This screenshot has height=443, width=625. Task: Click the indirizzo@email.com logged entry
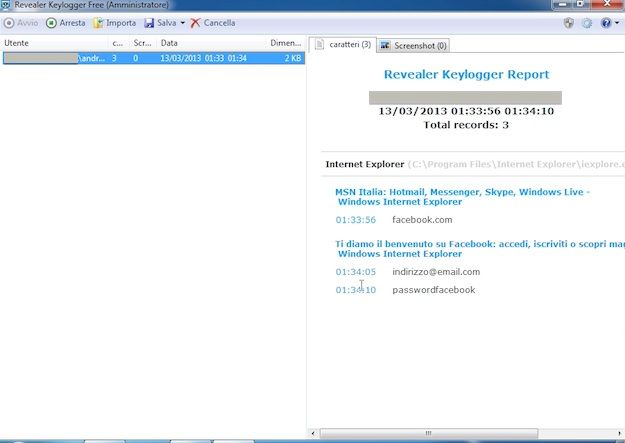coord(436,272)
